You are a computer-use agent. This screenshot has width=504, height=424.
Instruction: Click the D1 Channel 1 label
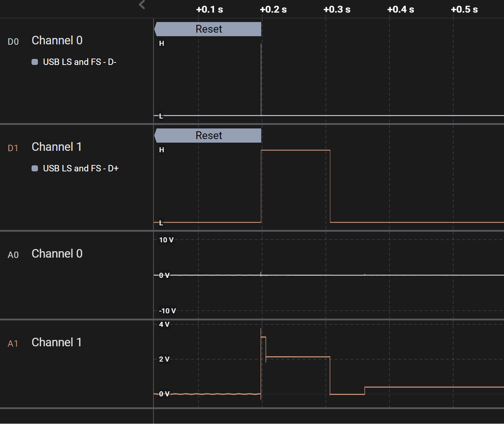click(x=57, y=147)
